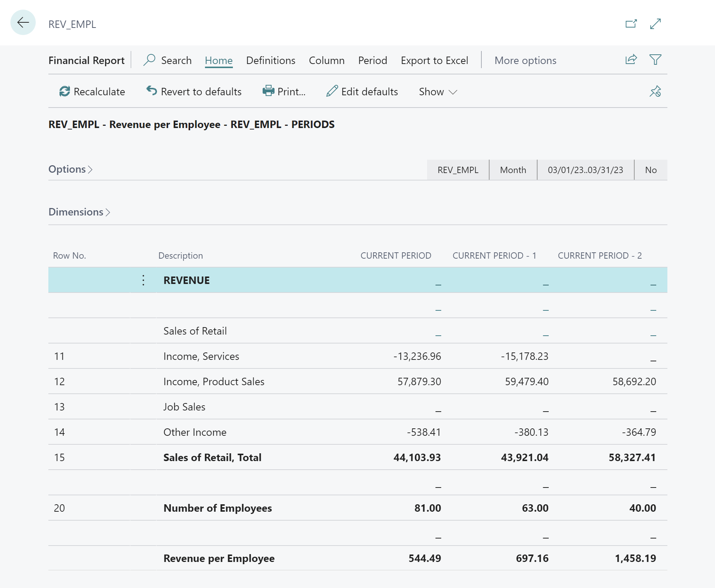Open the Show dropdown menu
The image size is (715, 588).
(x=438, y=92)
